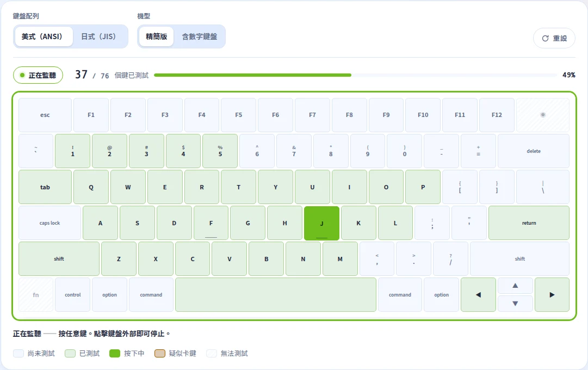Click the down arrow key
The image size is (588, 370).
click(515, 304)
